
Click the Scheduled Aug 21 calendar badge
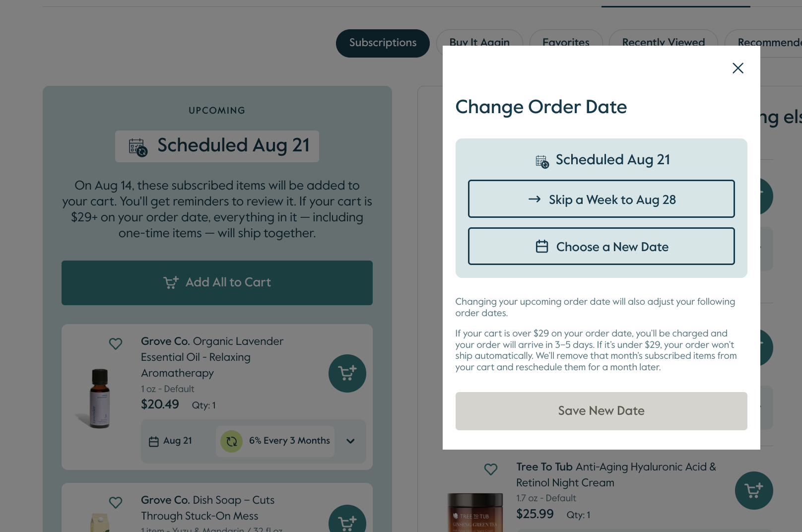pyautogui.click(x=217, y=146)
